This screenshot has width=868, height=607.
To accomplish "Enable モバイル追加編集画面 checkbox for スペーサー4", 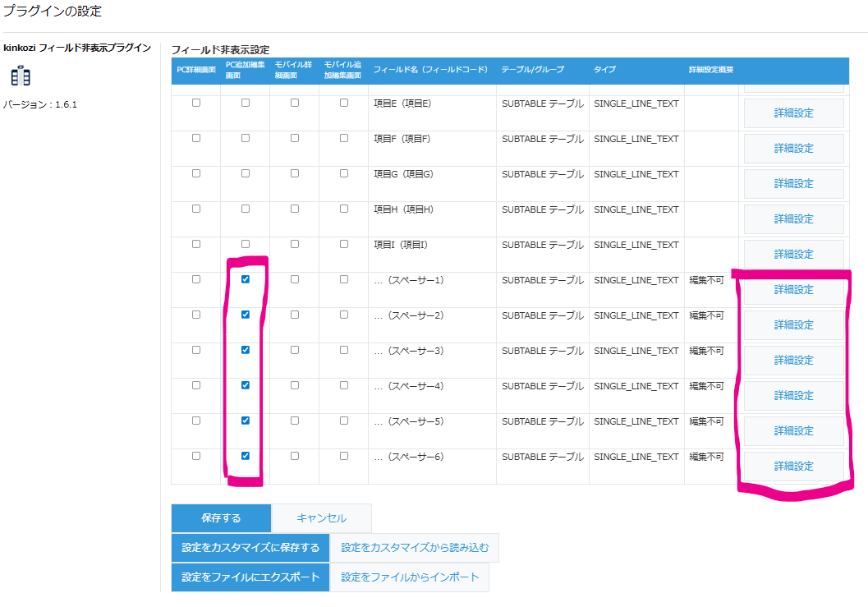I will pos(342,385).
